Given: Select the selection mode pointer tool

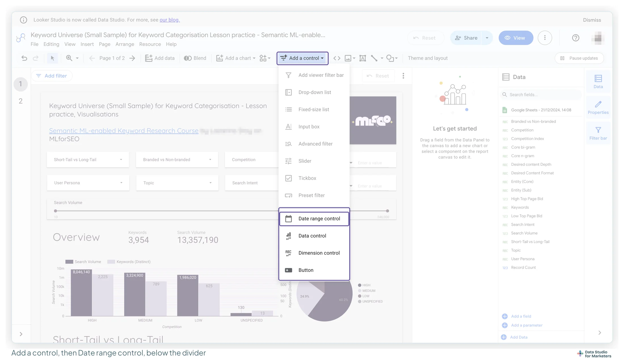Looking at the screenshot, I should pos(52,58).
